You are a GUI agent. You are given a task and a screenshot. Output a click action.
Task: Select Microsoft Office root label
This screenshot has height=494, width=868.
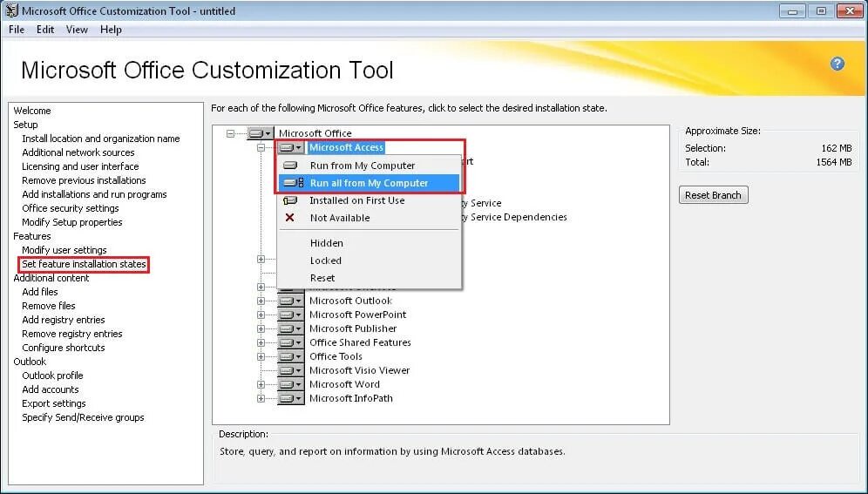[315, 133]
